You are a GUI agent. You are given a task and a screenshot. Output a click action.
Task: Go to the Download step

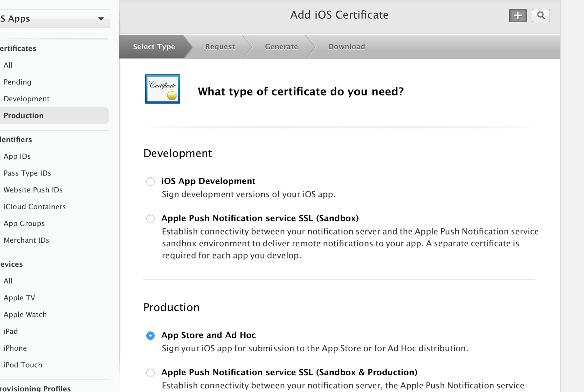tap(346, 47)
